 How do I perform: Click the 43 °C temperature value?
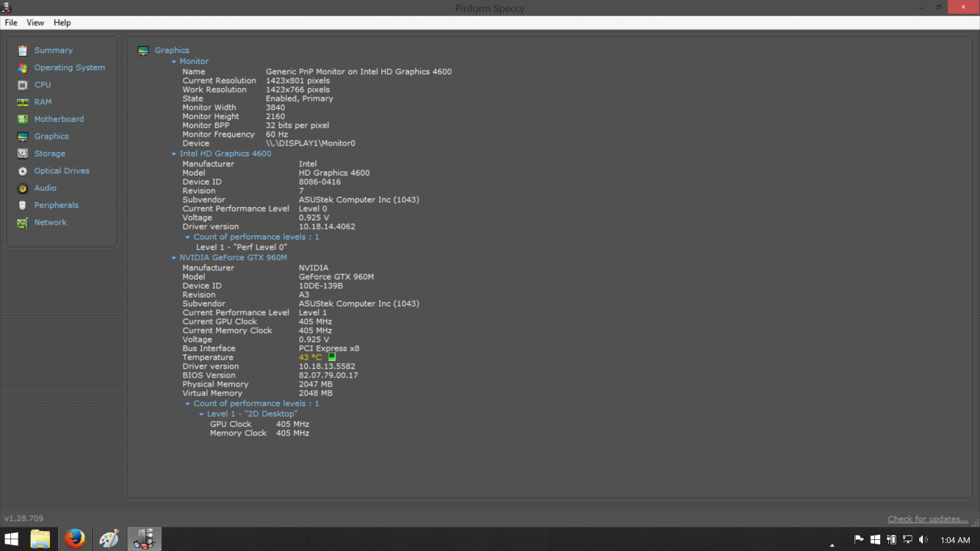(x=311, y=358)
